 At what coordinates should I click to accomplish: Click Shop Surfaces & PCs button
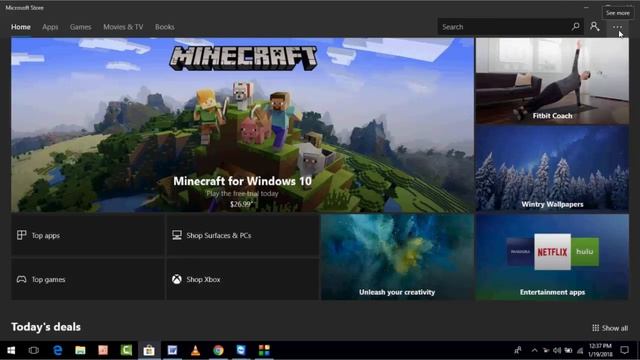(243, 236)
